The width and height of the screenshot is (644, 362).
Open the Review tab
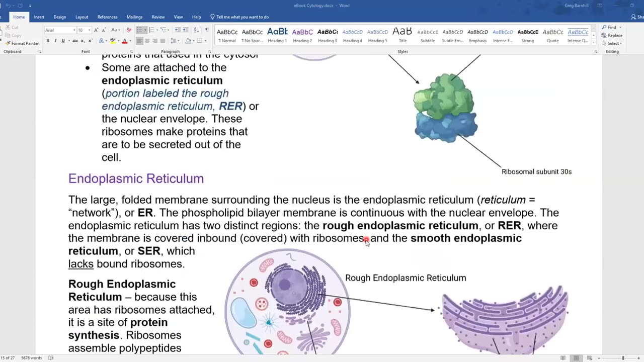coord(158,17)
